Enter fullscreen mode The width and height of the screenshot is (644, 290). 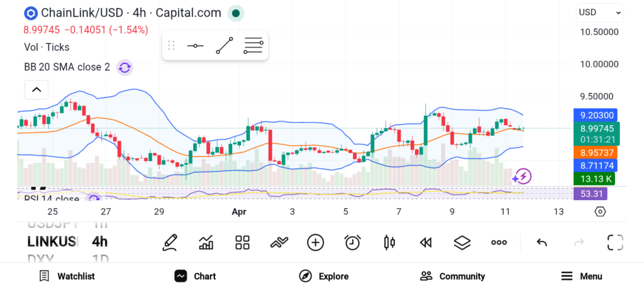pyautogui.click(x=615, y=242)
